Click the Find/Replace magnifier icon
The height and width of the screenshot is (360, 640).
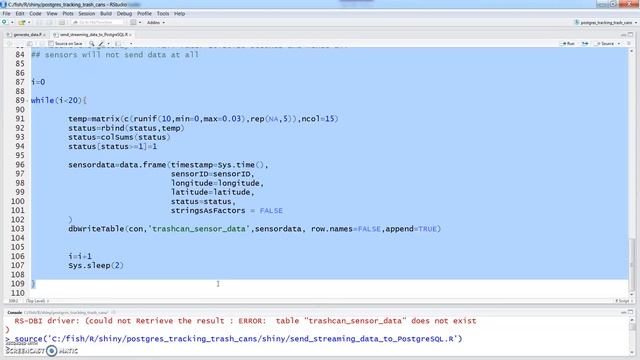pos(92,43)
